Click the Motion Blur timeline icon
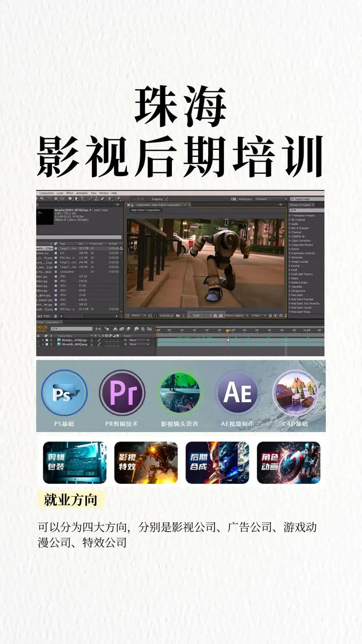 (x=128, y=329)
